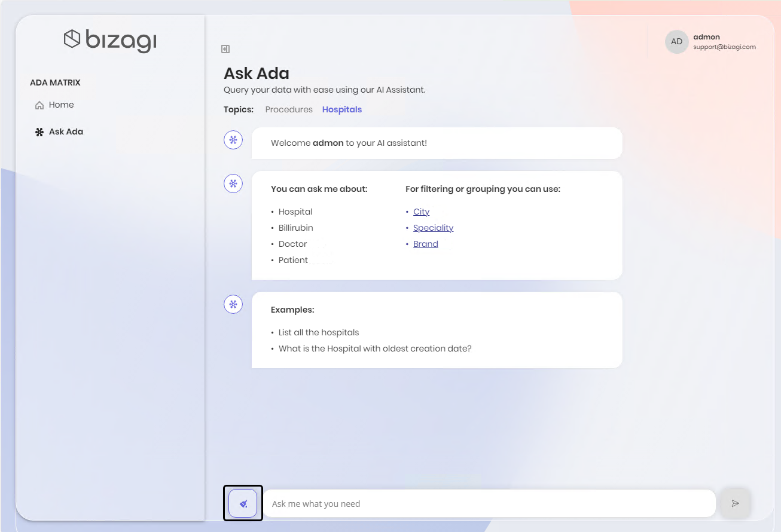Screen dimensions: 781x532
Task: Click the Welcome admon message bubble
Action: (x=437, y=143)
